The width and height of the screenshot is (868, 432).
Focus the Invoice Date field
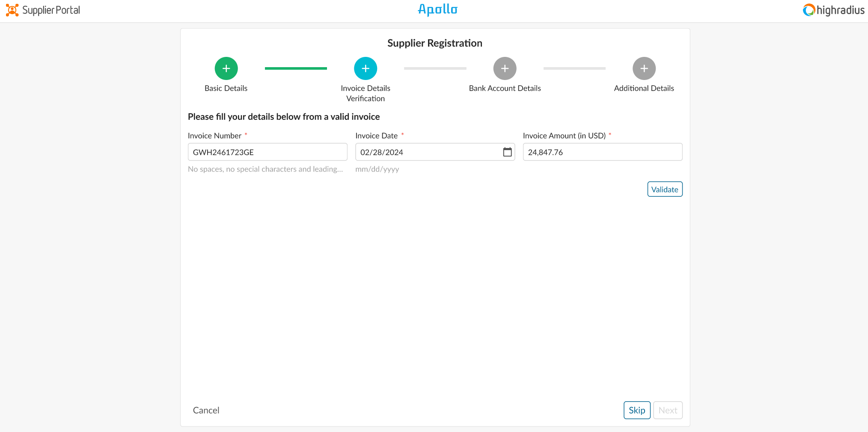pos(435,152)
